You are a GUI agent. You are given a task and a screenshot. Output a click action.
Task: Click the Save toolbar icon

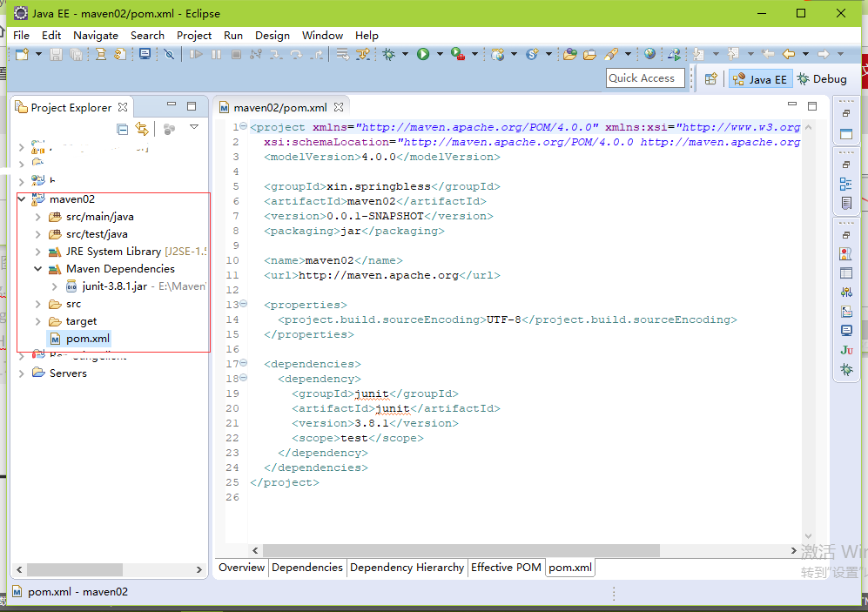point(56,54)
